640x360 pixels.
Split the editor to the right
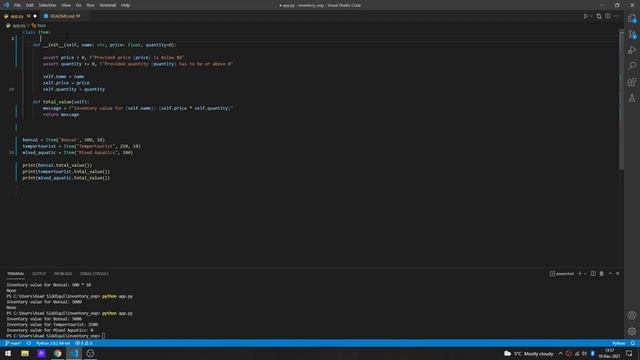pyautogui.click(x=608, y=16)
